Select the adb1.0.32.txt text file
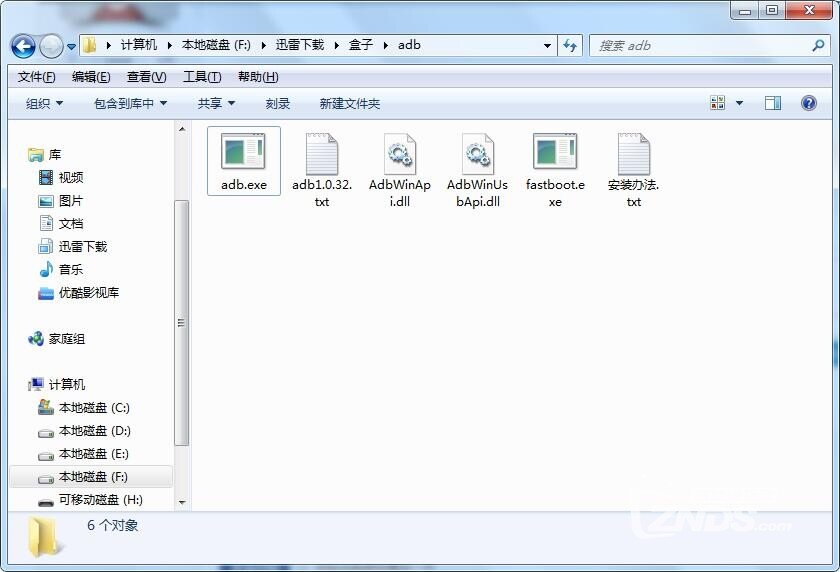This screenshot has height=572, width=840. click(x=321, y=153)
